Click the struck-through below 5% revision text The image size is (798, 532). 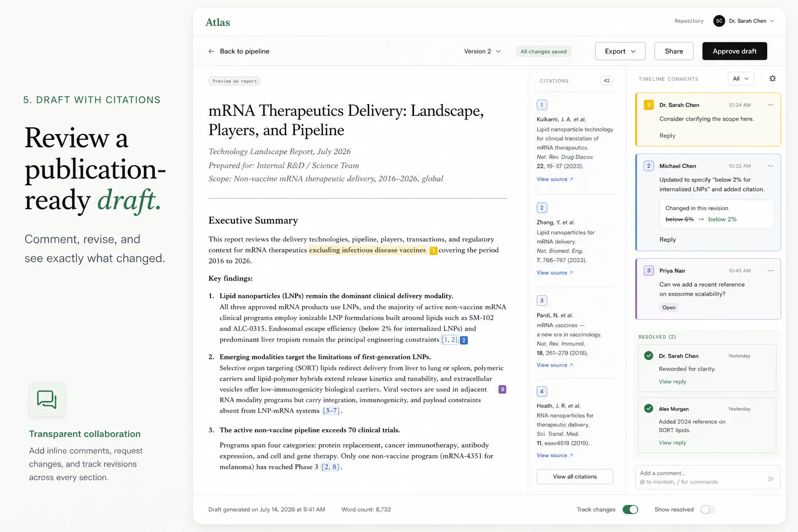click(x=680, y=219)
